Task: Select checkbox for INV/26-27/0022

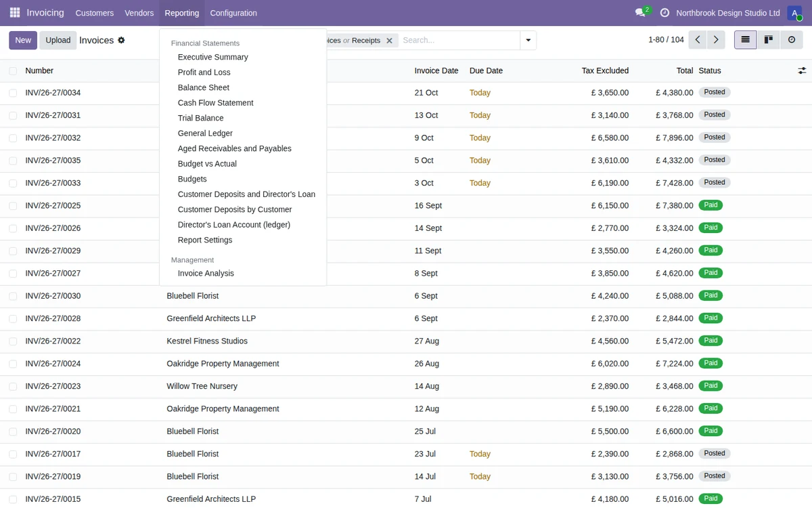Action: [x=13, y=341]
